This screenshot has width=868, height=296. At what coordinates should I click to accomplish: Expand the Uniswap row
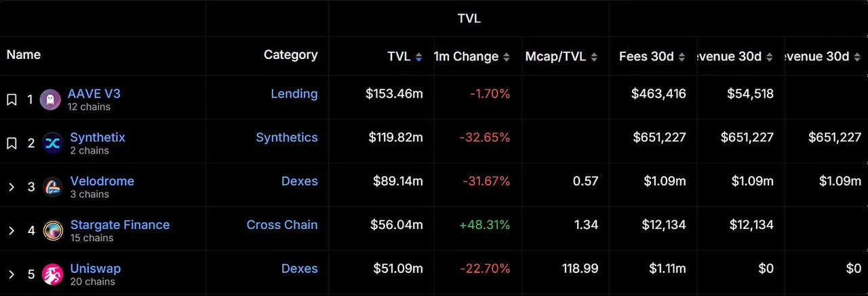(12, 274)
